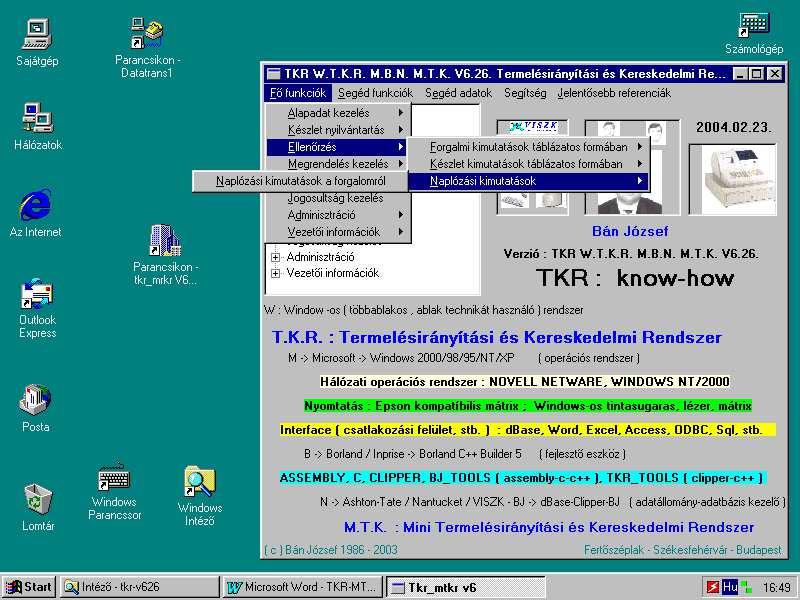This screenshot has width=800, height=600.
Task: Switch to Intéző - tkr-v626 taskbar window
Action: point(139,587)
